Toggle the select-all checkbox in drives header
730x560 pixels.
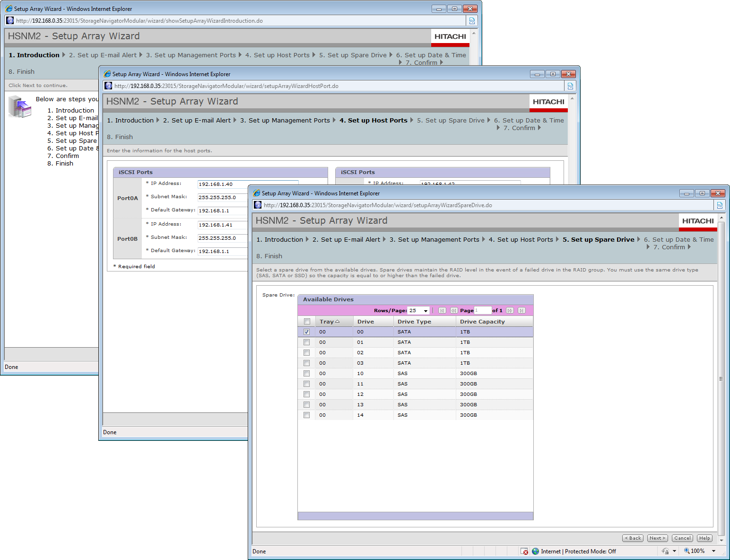(307, 322)
